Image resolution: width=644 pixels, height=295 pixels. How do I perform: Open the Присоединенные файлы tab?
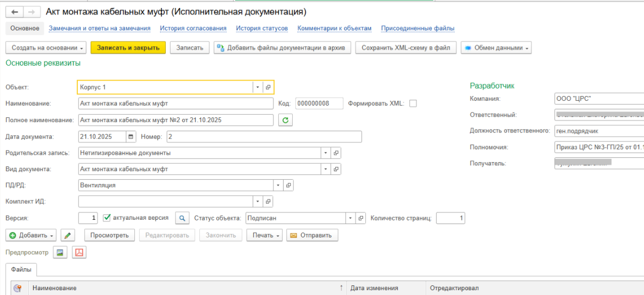417,28
